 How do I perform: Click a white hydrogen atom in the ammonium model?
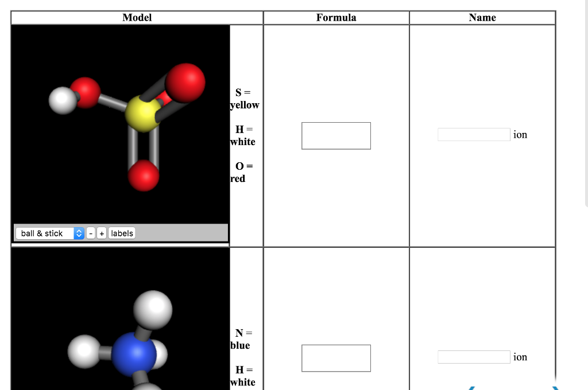pos(153,309)
